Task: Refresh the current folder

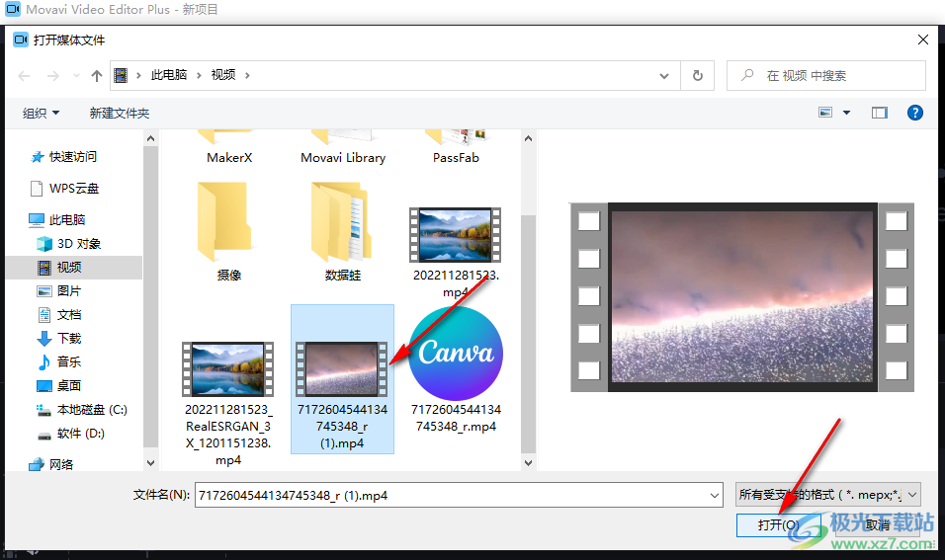Action: 697,76
